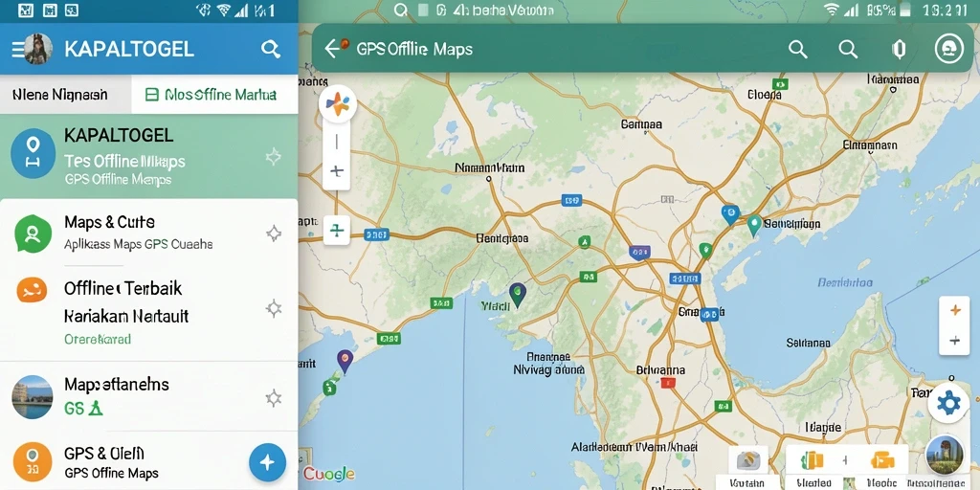This screenshot has width=980, height=490.
Task: Tap the green person icon for Maps & Cufte
Action: tap(33, 234)
